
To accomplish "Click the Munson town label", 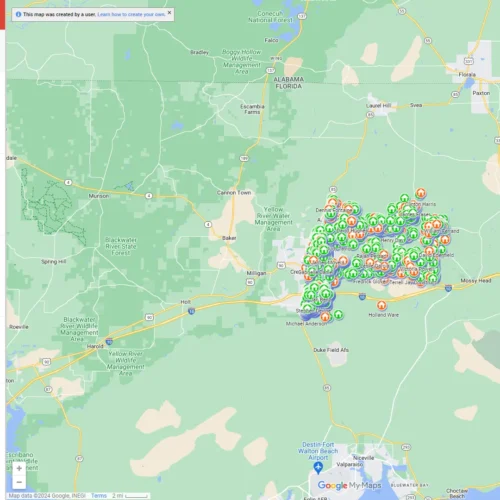I will coord(99,196).
